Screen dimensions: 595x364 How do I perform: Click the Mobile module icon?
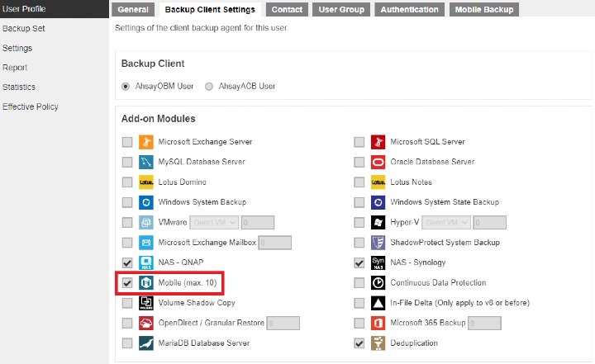(146, 282)
